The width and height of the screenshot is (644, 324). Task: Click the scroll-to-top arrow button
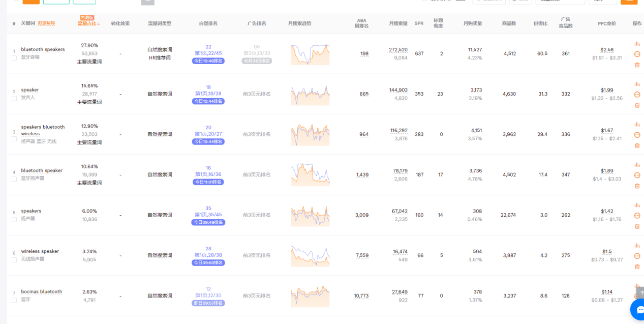[x=640, y=294]
